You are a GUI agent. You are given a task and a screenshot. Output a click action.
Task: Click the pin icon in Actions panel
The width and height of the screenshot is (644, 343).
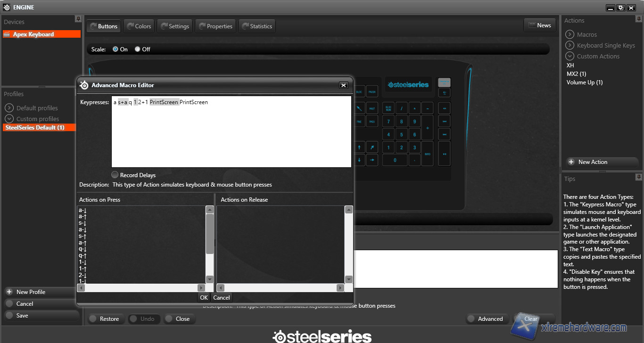click(639, 19)
